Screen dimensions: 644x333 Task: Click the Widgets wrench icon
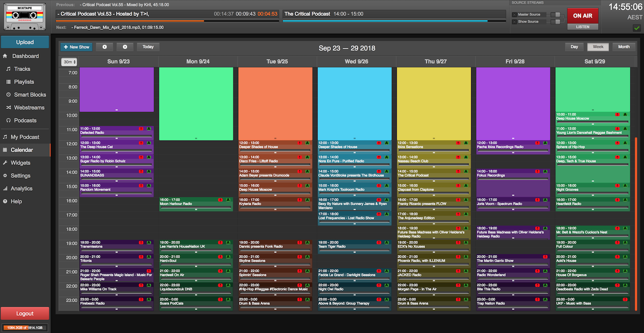pyautogui.click(x=5, y=163)
